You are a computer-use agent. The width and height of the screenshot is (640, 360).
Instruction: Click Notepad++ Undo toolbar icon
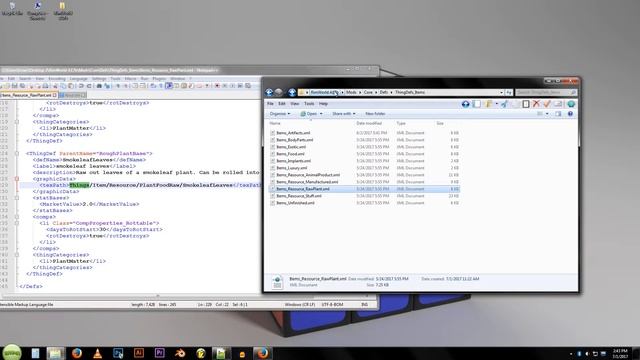coord(81,86)
